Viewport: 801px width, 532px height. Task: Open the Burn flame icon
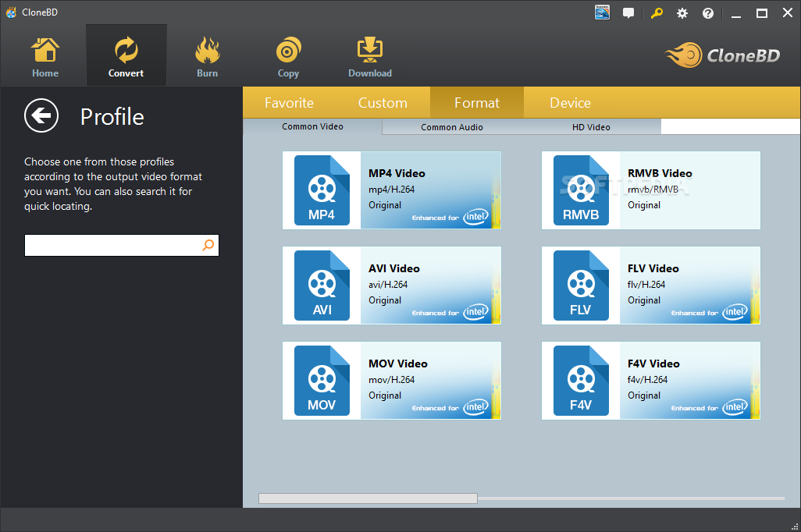click(207, 50)
